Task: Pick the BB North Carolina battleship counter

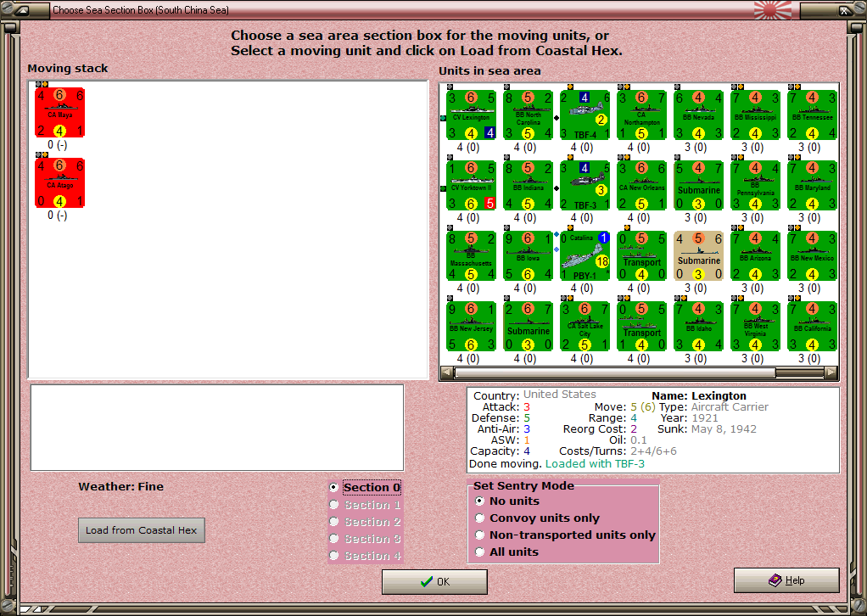Action: (x=528, y=115)
